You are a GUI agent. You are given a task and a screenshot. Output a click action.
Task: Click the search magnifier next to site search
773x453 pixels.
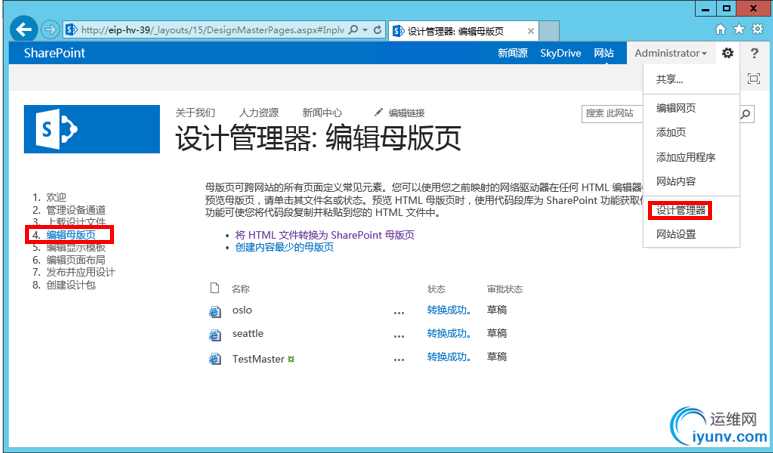746,114
